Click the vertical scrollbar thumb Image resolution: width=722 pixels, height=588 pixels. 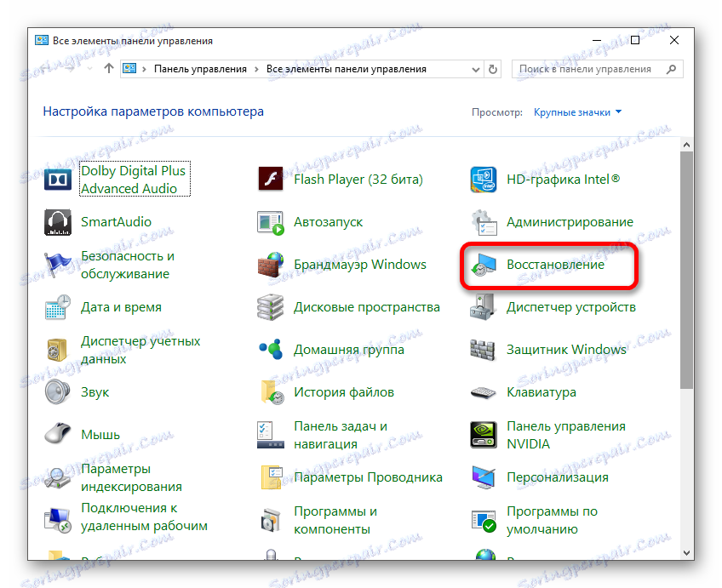686,270
